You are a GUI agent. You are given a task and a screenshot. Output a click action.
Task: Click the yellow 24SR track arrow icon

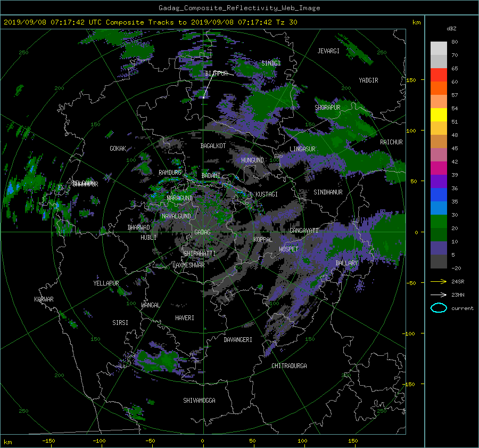[439, 281]
